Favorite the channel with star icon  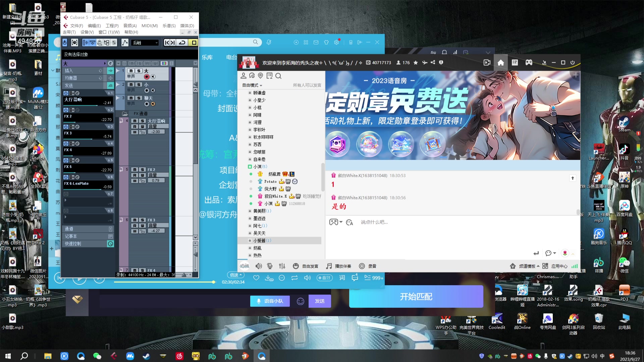tap(416, 63)
